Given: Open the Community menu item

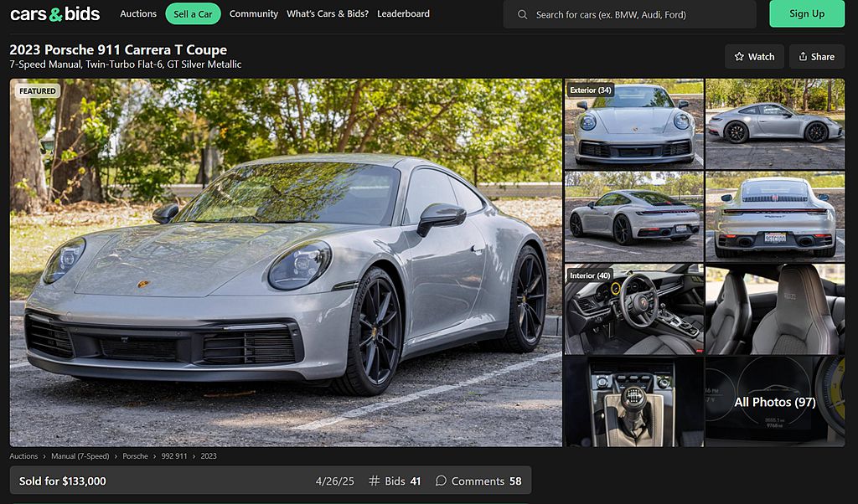Looking at the screenshot, I should click(x=253, y=13).
